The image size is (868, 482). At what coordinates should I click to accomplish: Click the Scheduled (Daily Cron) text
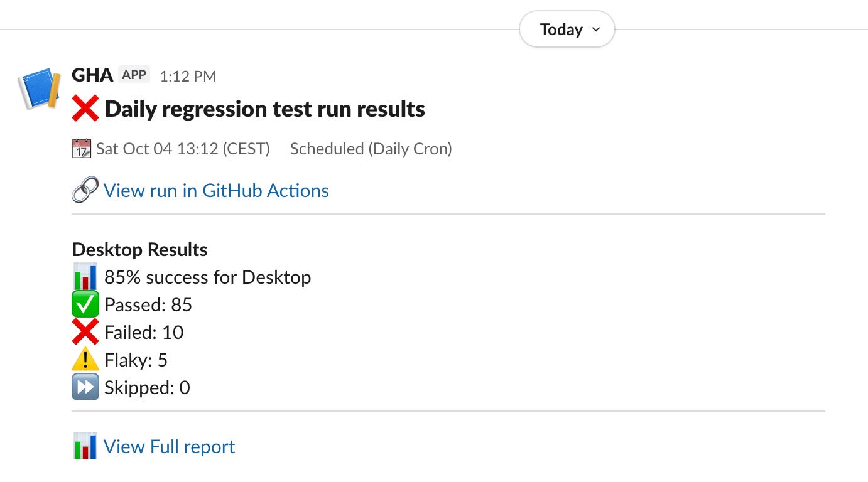point(371,149)
